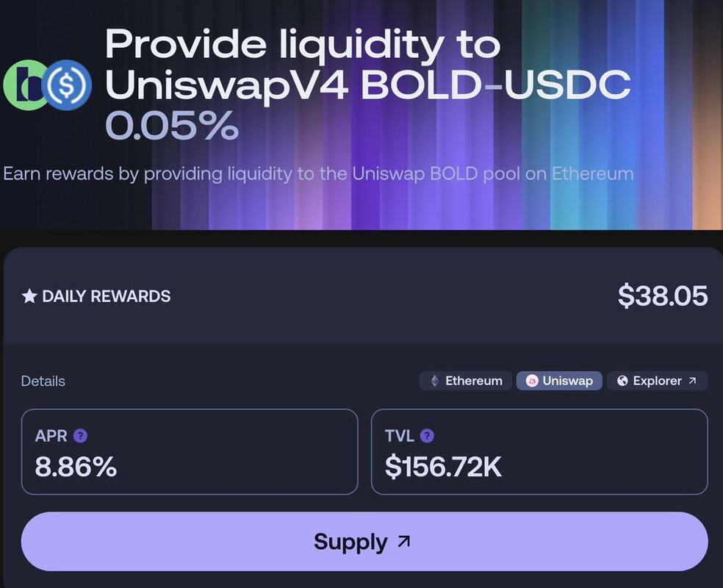
Task: Click the blue USDC token icon
Action: [66, 86]
